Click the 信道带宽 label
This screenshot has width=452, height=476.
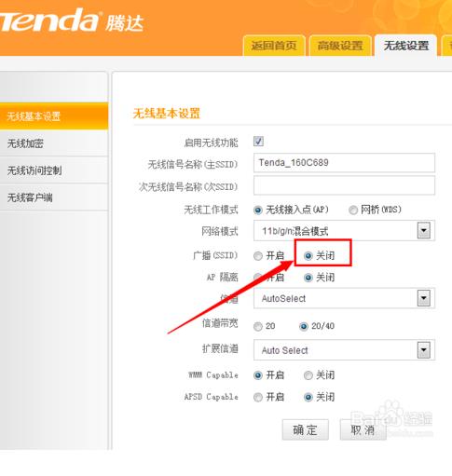(x=220, y=323)
